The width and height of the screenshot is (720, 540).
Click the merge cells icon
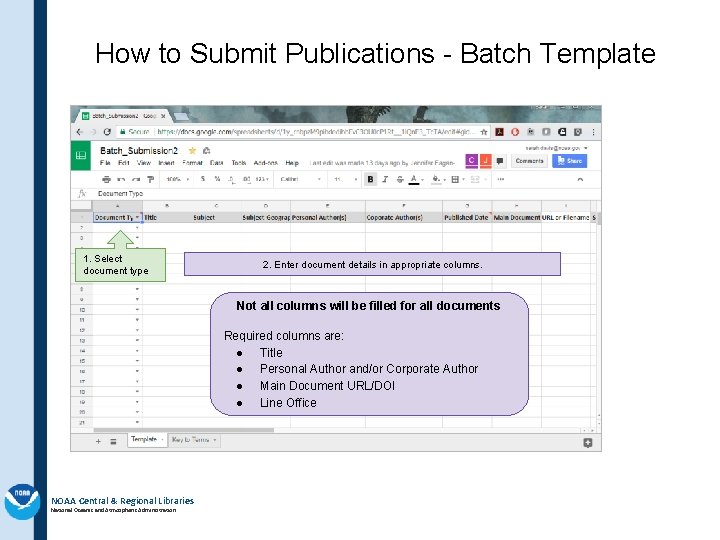(x=477, y=179)
